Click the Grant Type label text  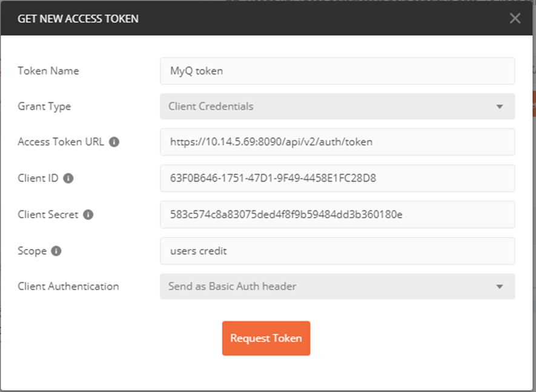(x=44, y=106)
